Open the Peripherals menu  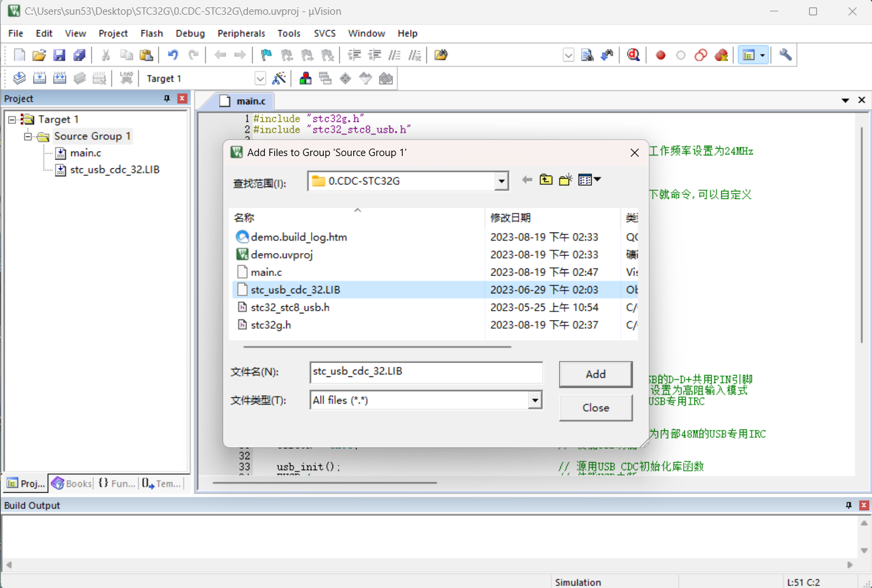click(x=241, y=33)
